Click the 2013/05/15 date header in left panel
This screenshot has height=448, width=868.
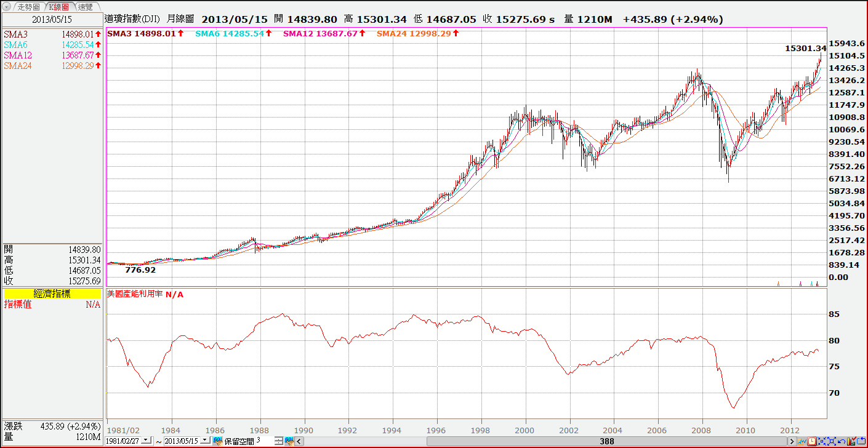pyautogui.click(x=52, y=18)
